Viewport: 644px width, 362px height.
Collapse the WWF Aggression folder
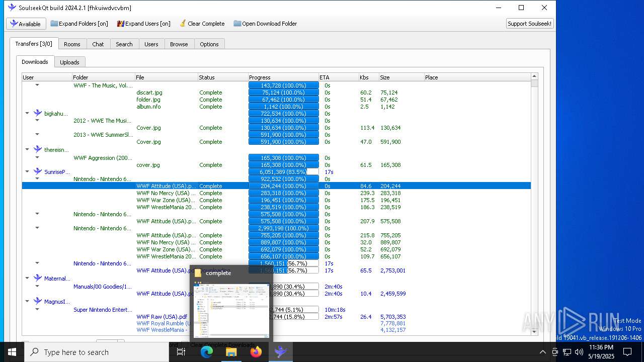[37, 158]
